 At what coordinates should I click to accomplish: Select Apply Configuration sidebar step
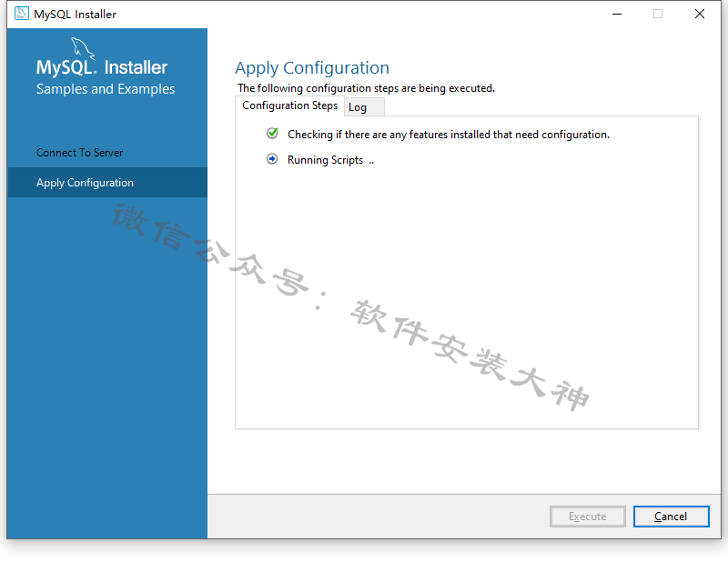[107, 183]
